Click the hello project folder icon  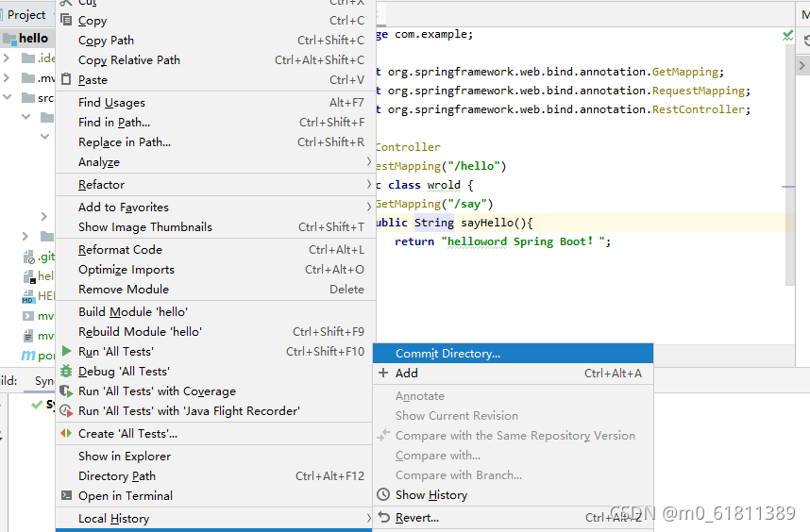pyautogui.click(x=9, y=38)
